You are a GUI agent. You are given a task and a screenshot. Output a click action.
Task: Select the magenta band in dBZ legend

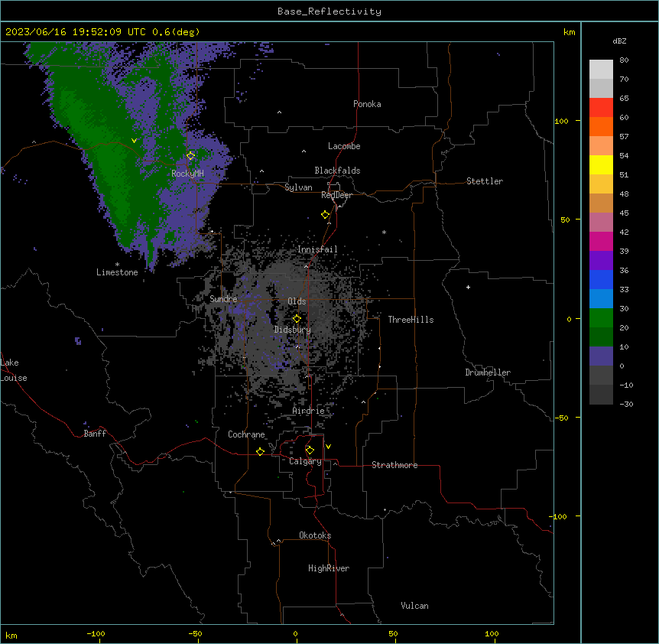click(x=601, y=241)
